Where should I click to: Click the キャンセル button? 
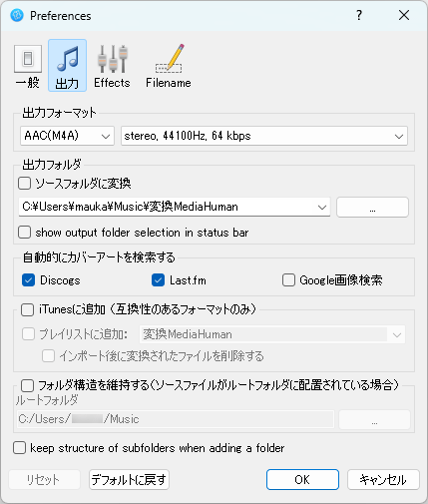[383, 480]
